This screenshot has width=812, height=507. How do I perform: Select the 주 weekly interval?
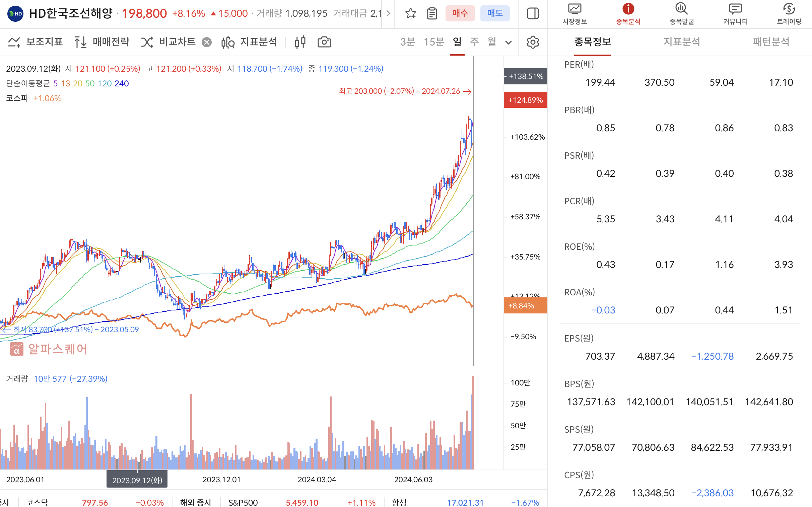pyautogui.click(x=474, y=42)
